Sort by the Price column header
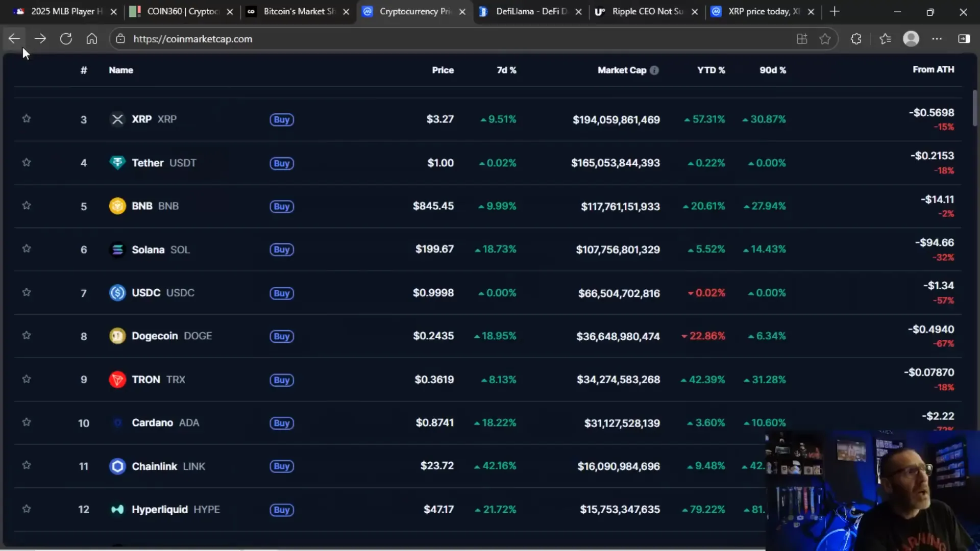Image resolution: width=980 pixels, height=551 pixels. (x=443, y=70)
